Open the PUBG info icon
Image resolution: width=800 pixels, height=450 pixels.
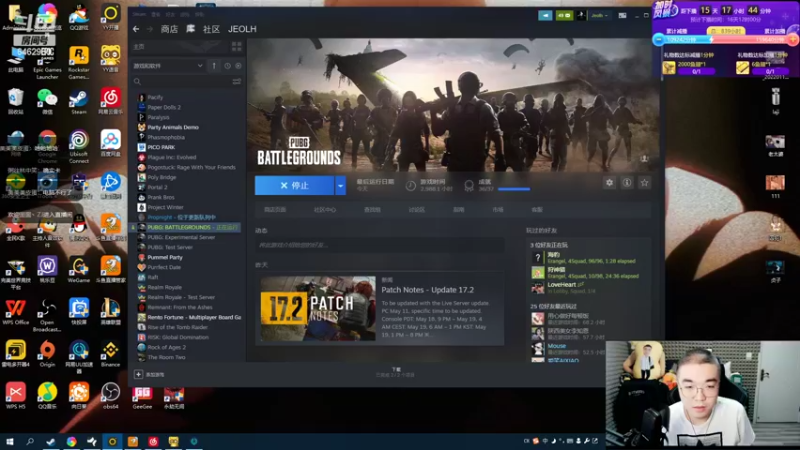(627, 183)
